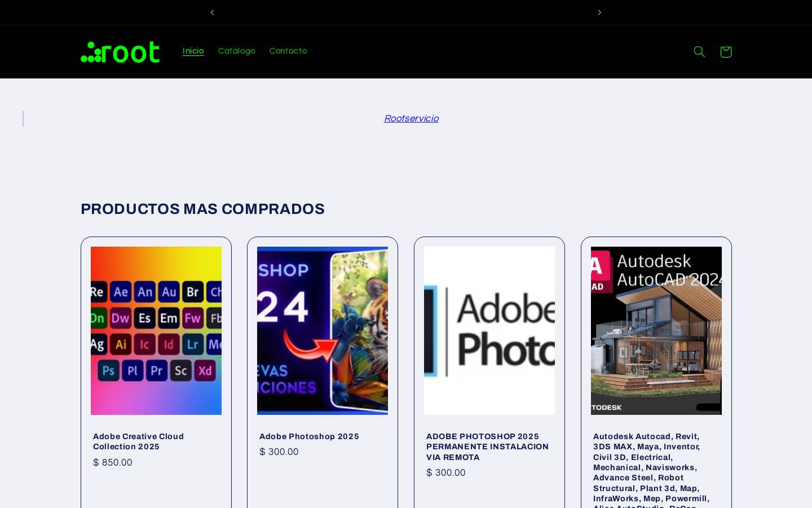This screenshot has height=508, width=812.
Task: Click Autodesk Autocad, Revit, 3DS MAX title
Action: pos(651,470)
